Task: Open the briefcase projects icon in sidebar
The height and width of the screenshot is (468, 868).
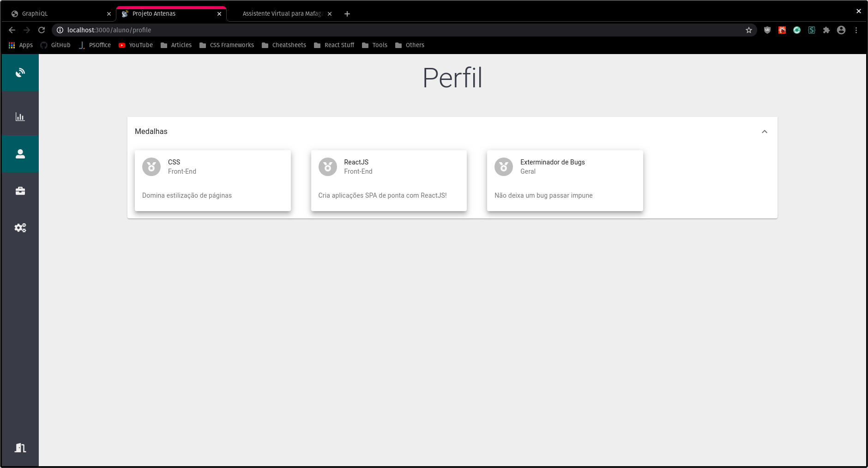Action: [x=20, y=191]
